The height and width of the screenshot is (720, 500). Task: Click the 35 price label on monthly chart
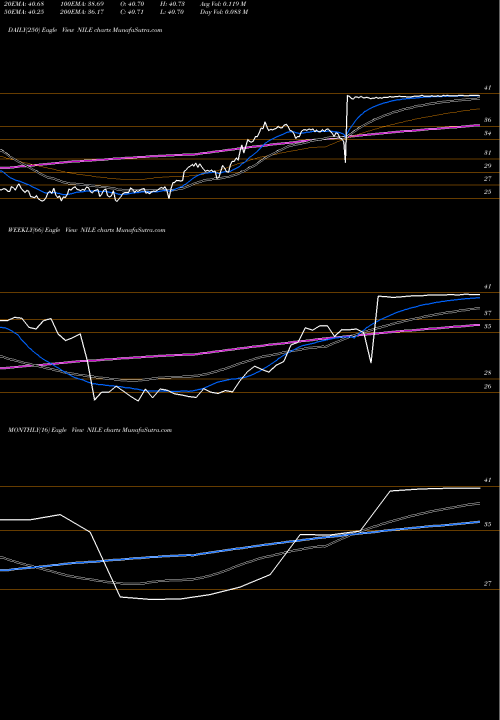tap(488, 524)
